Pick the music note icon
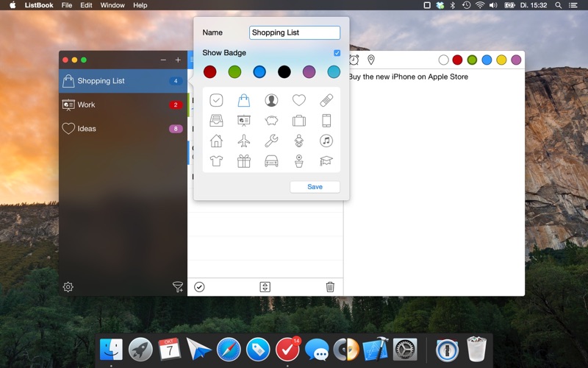588x368 pixels. tap(326, 141)
